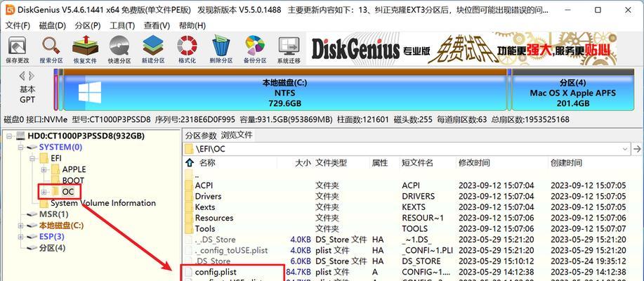Select 分区(4) in the tree
This screenshot has height=281, width=644.
click(x=52, y=248)
